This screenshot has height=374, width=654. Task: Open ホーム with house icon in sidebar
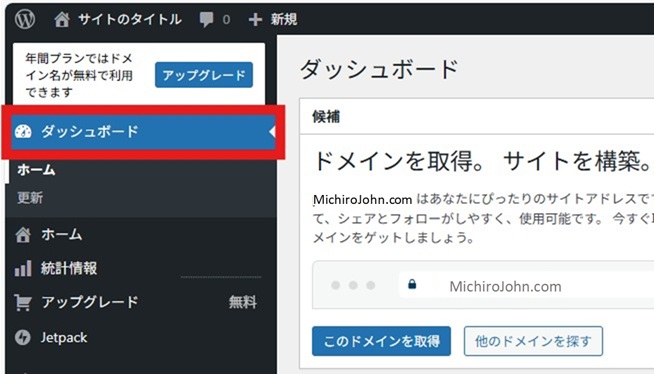pos(61,234)
